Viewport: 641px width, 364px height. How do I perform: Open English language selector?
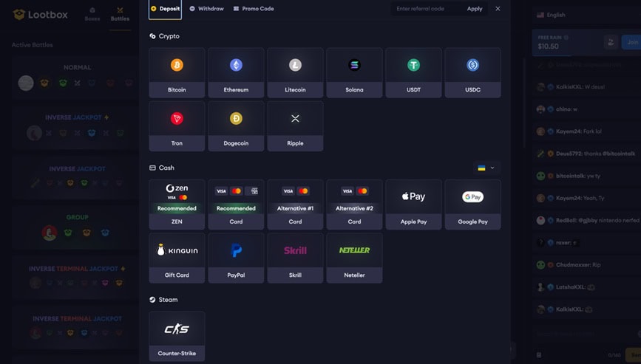tap(551, 15)
